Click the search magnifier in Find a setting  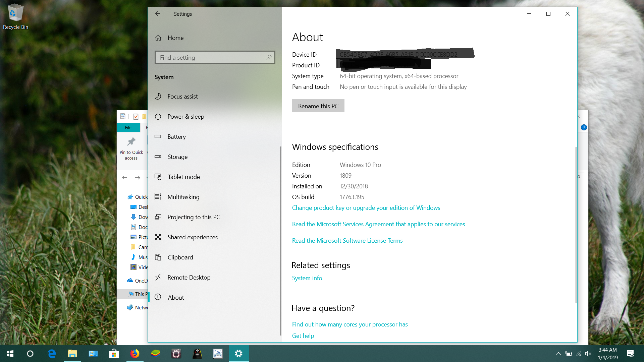tap(269, 57)
